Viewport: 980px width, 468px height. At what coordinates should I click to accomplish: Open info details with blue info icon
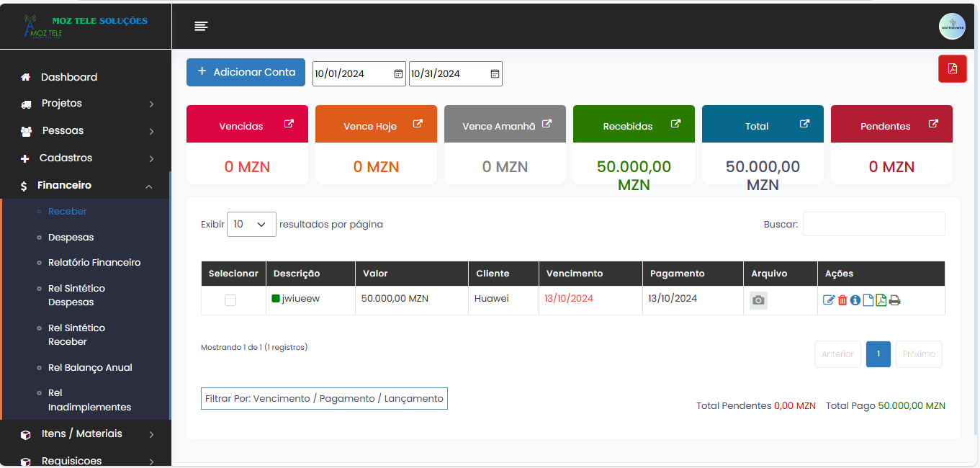pyautogui.click(x=855, y=300)
